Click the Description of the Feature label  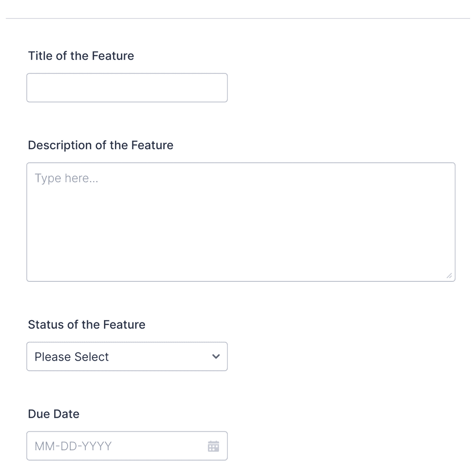[x=100, y=145]
